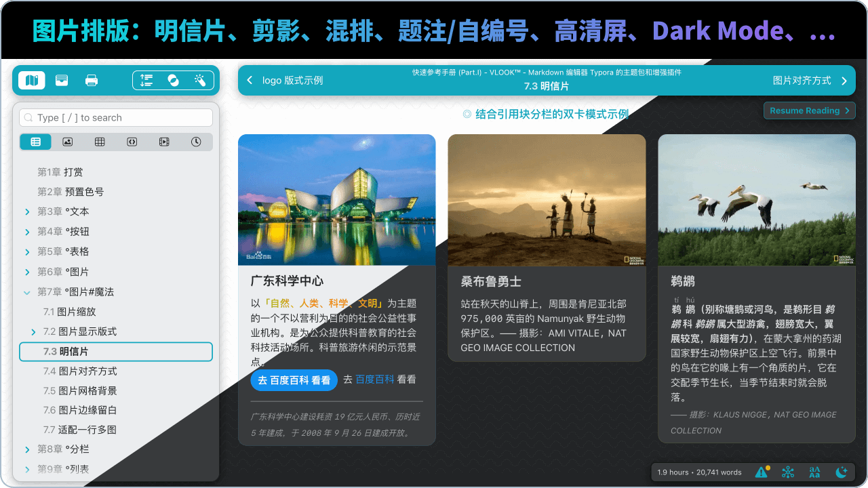868x488 pixels.
Task: Click National Geographic logo on warriors photo
Action: tap(633, 259)
